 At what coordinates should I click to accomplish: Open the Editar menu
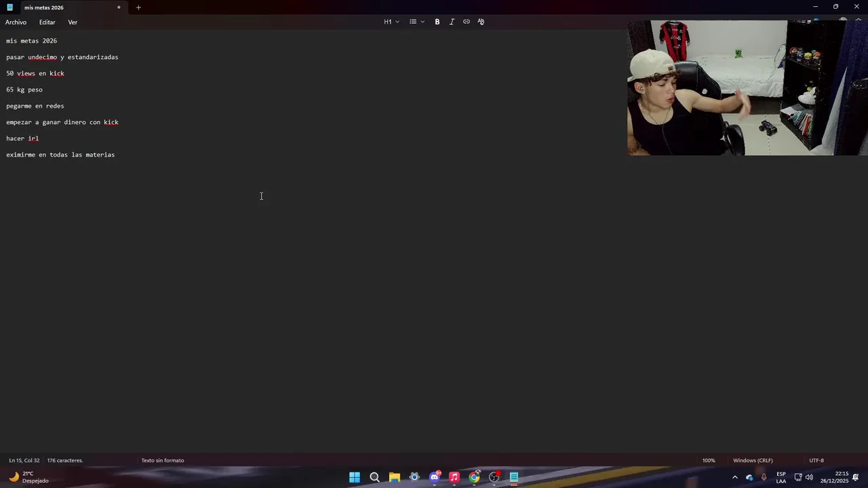click(x=47, y=22)
